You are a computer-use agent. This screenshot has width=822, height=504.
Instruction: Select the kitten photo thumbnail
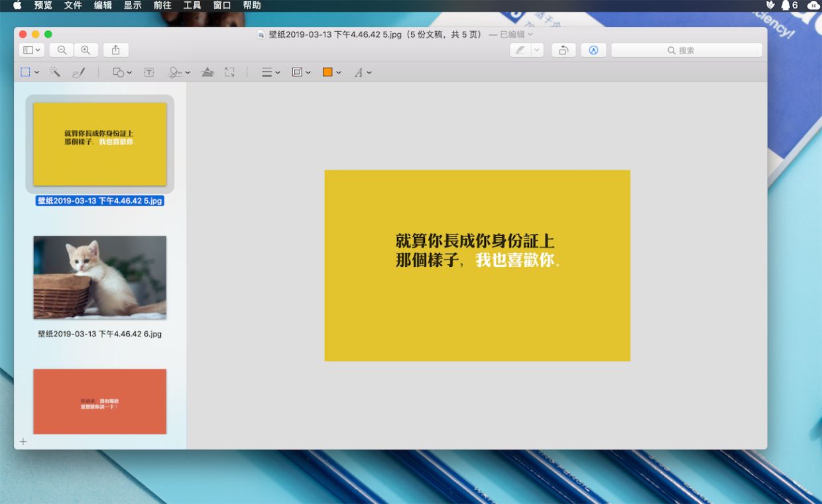click(100, 277)
